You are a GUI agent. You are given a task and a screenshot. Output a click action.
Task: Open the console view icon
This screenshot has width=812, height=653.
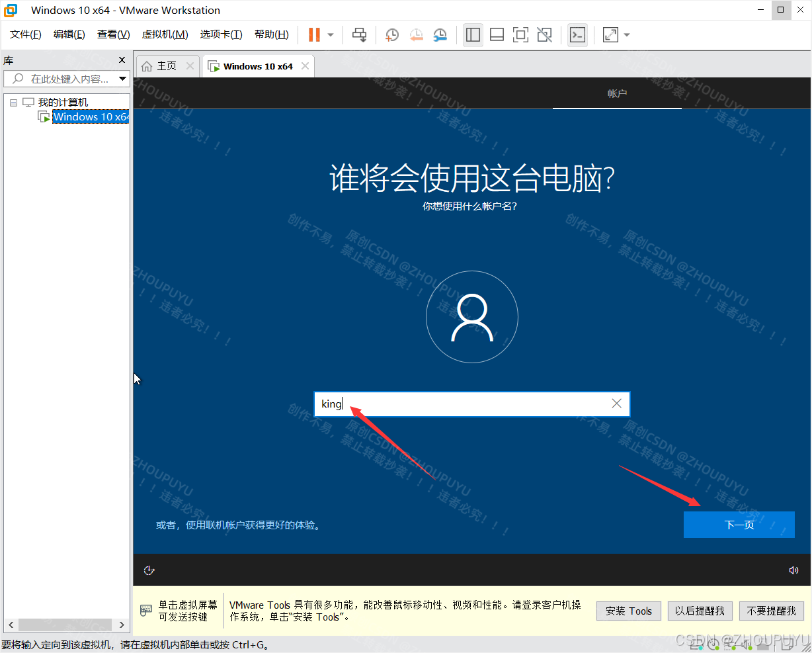(577, 34)
